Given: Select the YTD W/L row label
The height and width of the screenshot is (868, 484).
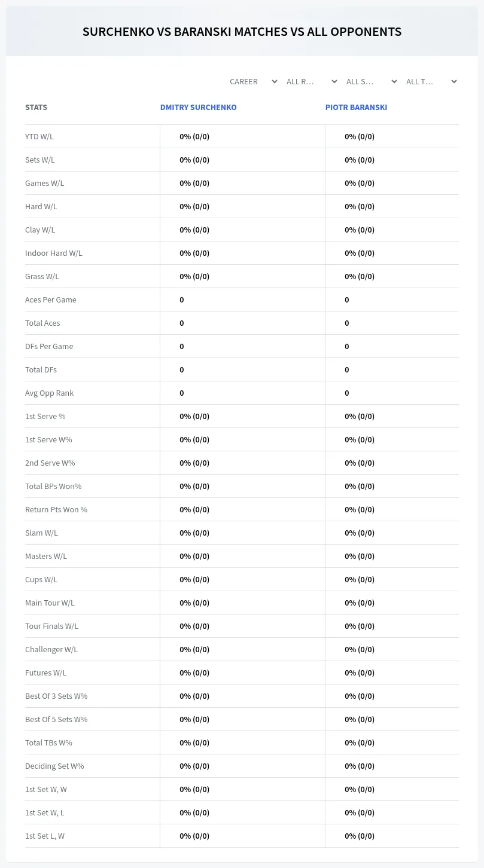Looking at the screenshot, I should pos(39,137).
